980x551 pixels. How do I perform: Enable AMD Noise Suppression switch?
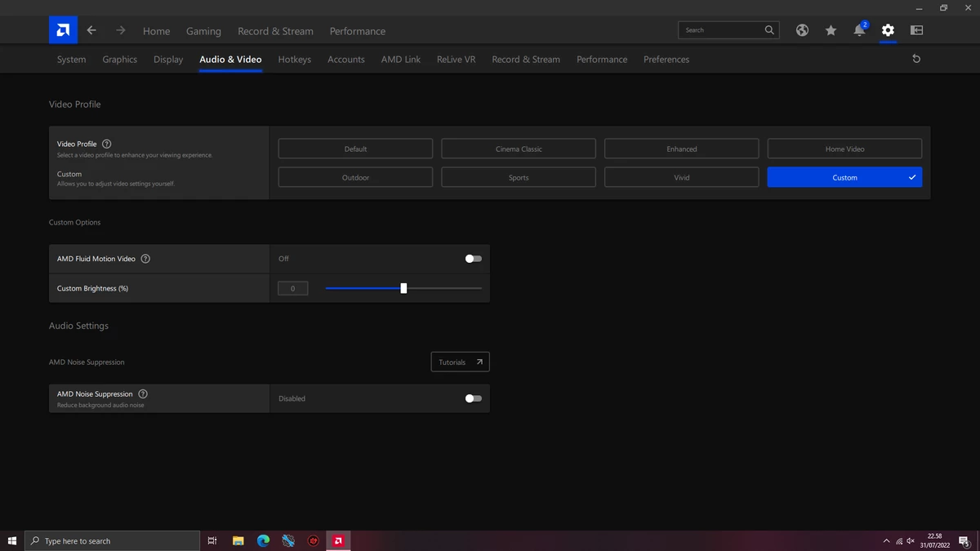pos(474,398)
